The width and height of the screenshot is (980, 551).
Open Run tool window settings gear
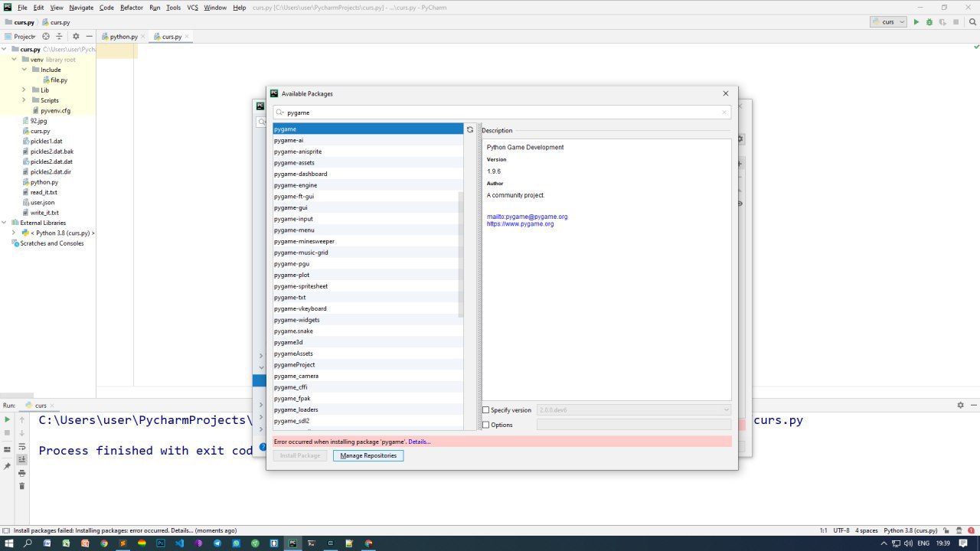coord(960,405)
